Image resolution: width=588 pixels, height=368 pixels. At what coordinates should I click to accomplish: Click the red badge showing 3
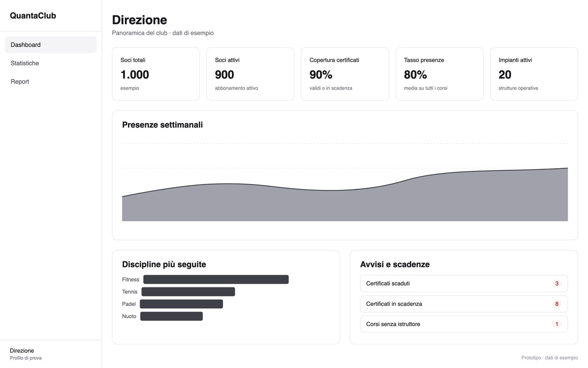click(557, 284)
